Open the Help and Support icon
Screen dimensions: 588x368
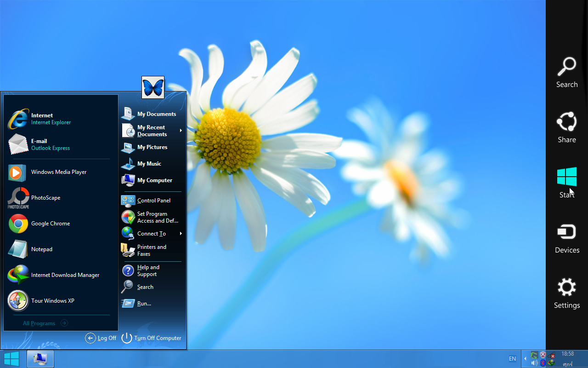click(128, 270)
